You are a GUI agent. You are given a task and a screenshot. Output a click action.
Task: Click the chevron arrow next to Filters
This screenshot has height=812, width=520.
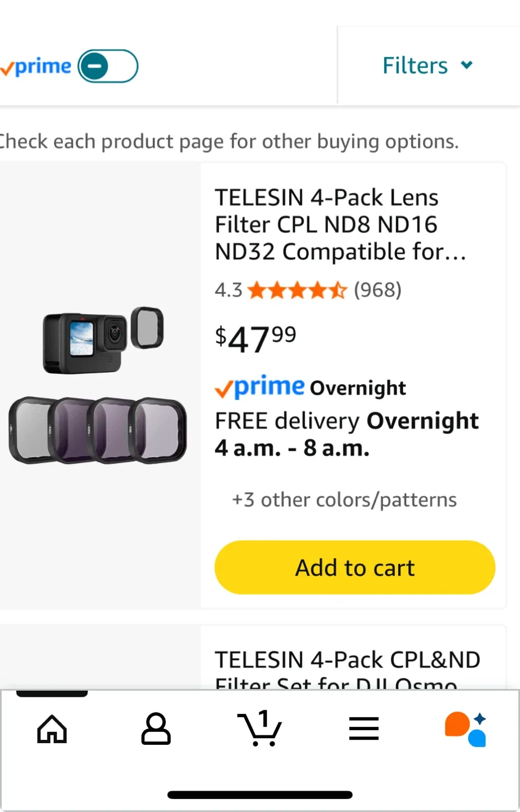coord(466,65)
